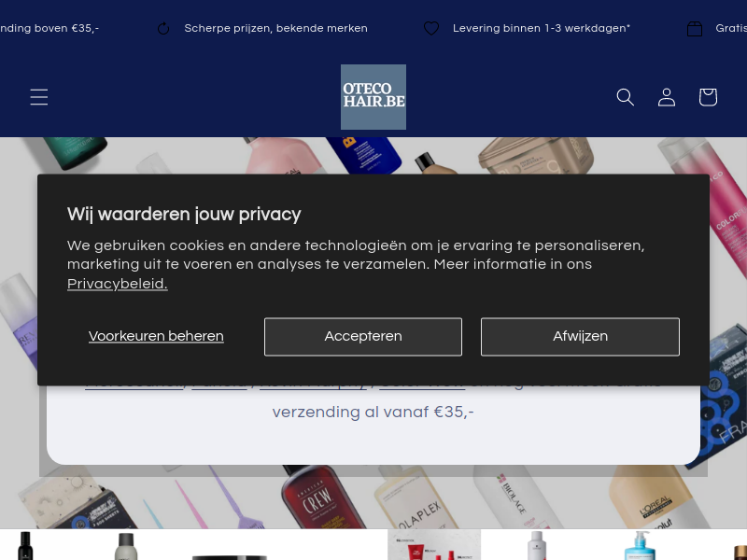747x560 pixels.
Task: Click the 'verzending al vanaf €35,-' banner text
Action: click(373, 412)
